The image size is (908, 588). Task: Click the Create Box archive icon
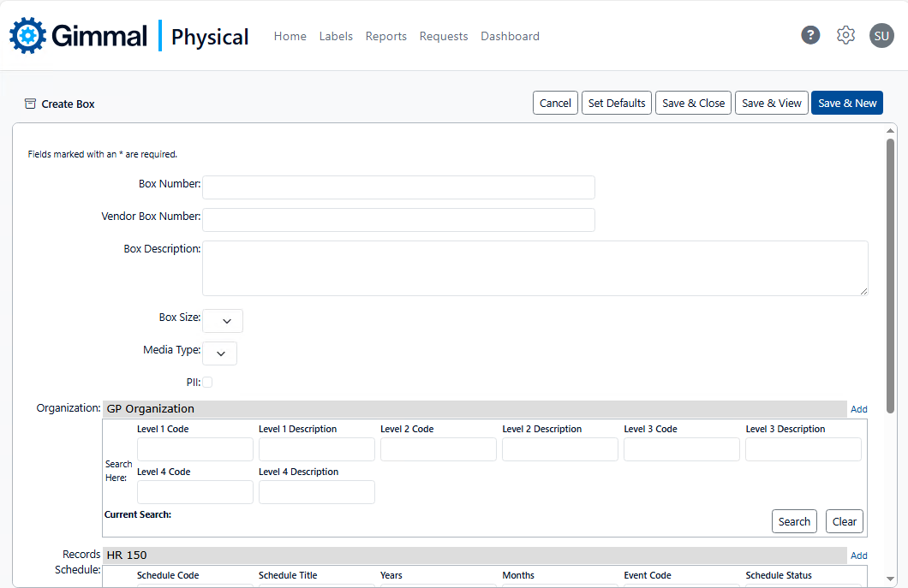coord(30,104)
